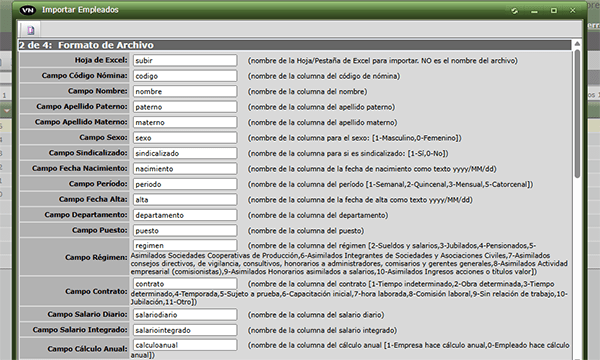Click the Hoja de Excel field with subir
This screenshot has height=360, width=600.
[185, 60]
